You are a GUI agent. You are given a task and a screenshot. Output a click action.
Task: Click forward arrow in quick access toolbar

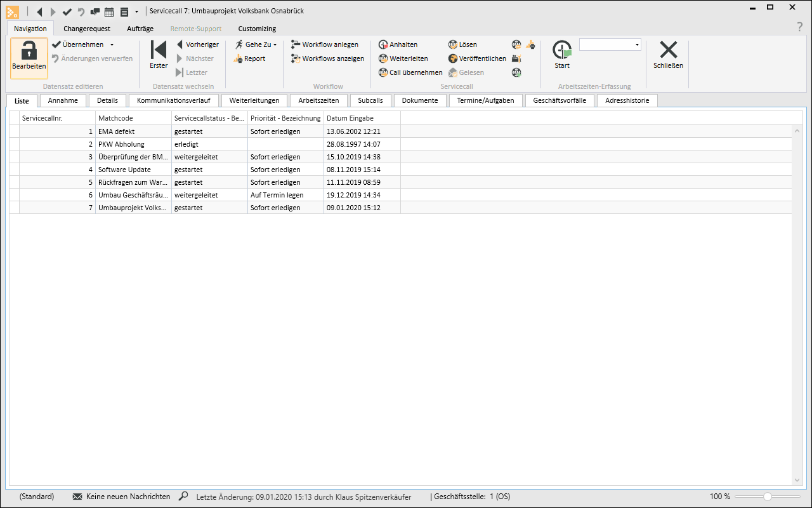(x=53, y=11)
